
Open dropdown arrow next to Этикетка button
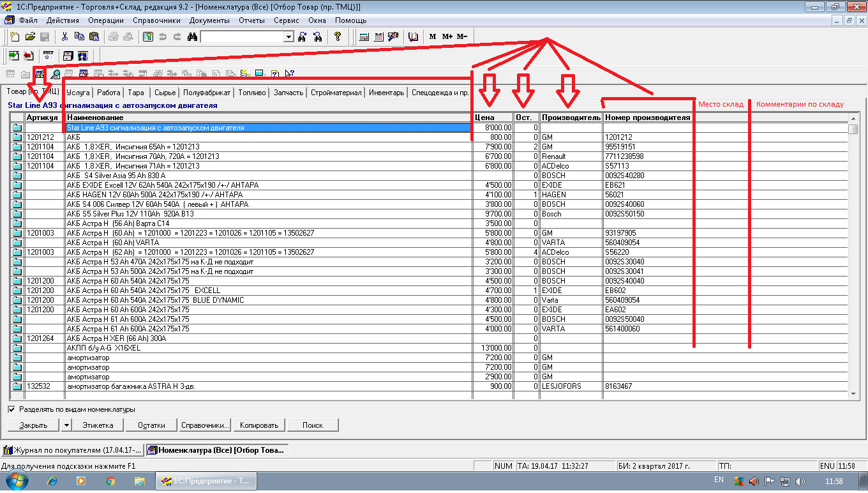click(66, 425)
